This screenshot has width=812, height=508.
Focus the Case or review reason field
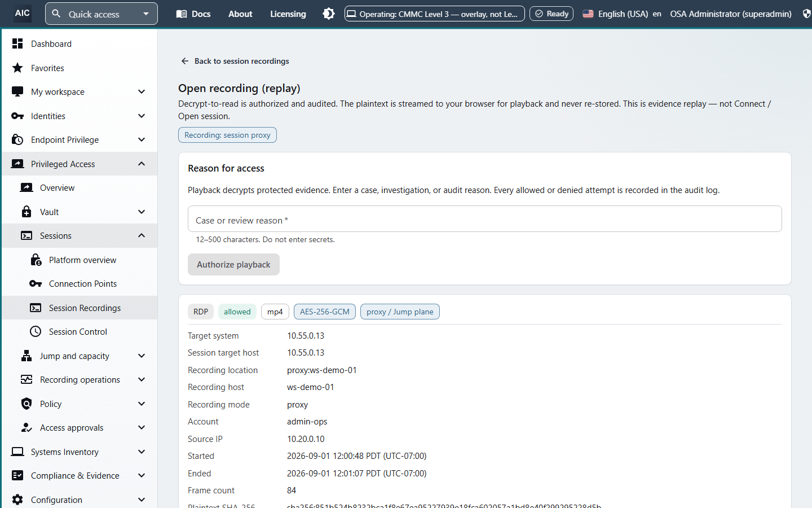coord(485,219)
